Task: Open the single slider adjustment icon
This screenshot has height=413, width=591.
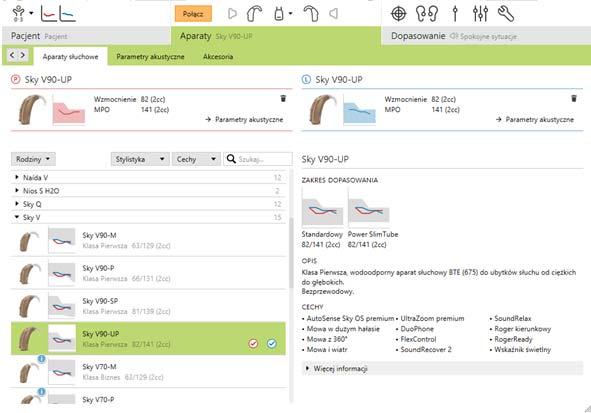Action: (455, 14)
